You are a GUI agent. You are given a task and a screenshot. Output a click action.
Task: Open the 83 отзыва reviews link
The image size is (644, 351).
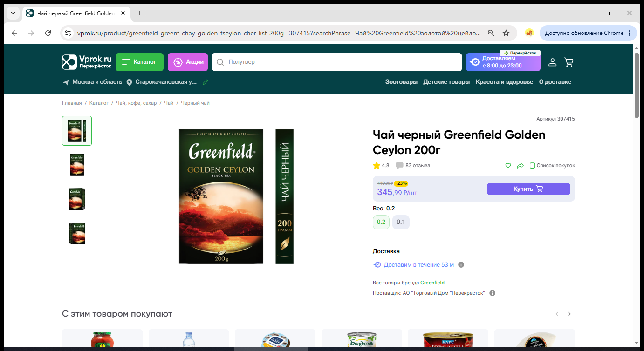click(413, 165)
